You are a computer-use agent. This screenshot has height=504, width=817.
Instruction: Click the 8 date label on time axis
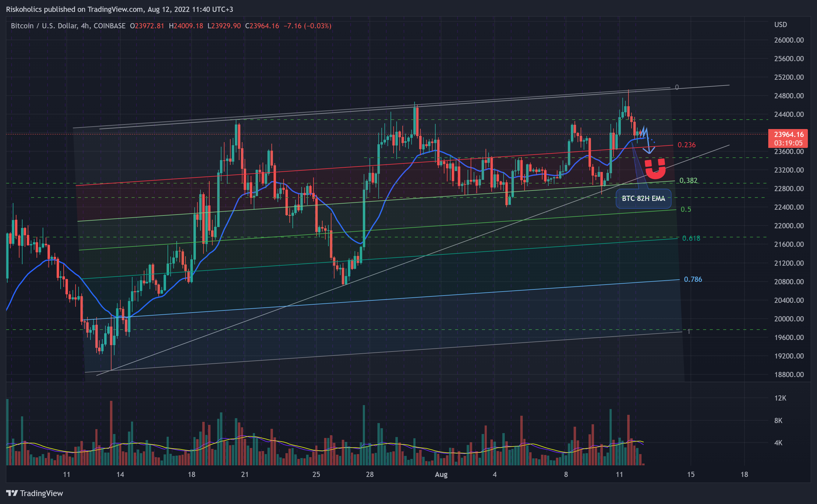pyautogui.click(x=566, y=474)
